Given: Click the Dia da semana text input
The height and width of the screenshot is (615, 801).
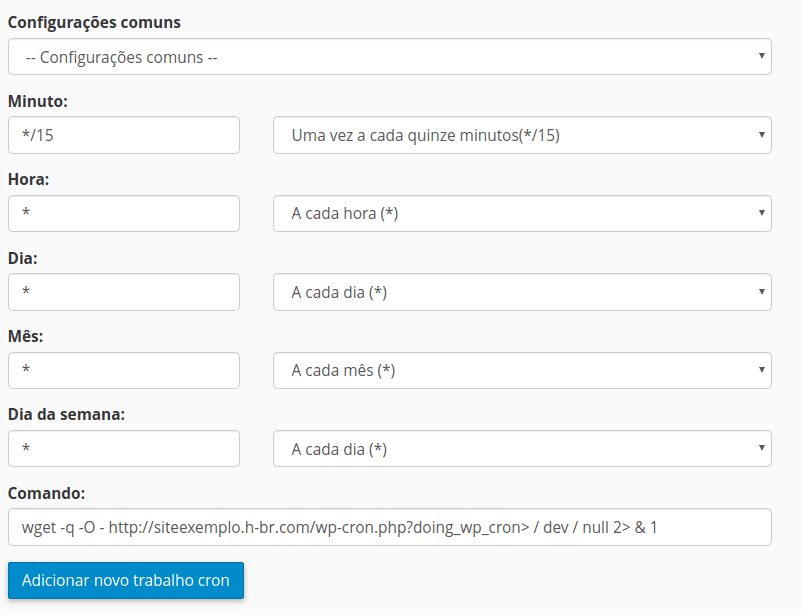Looking at the screenshot, I should 124,449.
